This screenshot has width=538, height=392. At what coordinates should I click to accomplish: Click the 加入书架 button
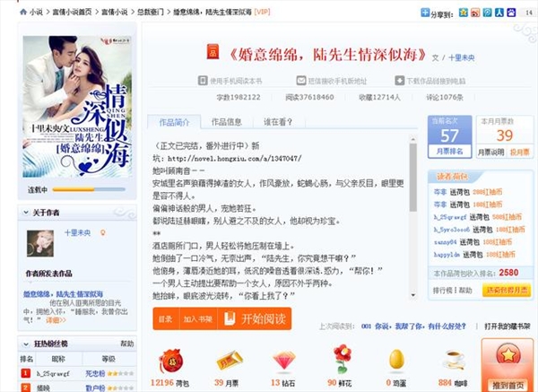tap(198, 318)
